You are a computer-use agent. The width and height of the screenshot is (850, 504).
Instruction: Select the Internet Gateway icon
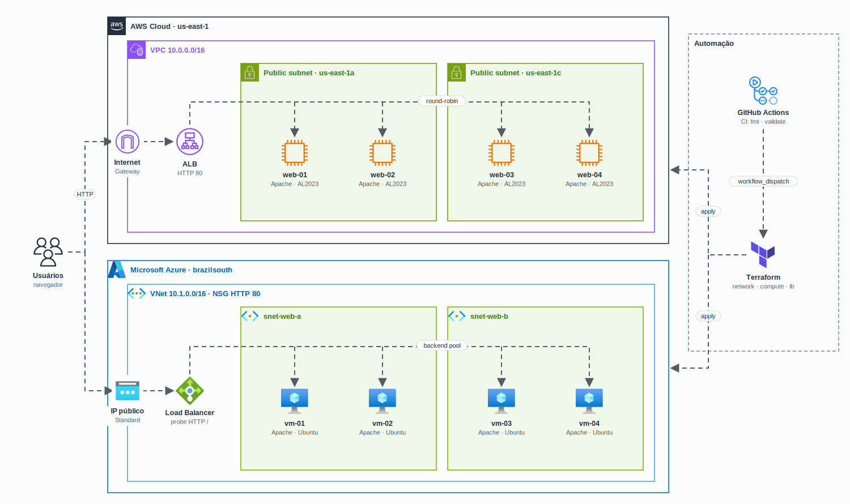coord(127,142)
